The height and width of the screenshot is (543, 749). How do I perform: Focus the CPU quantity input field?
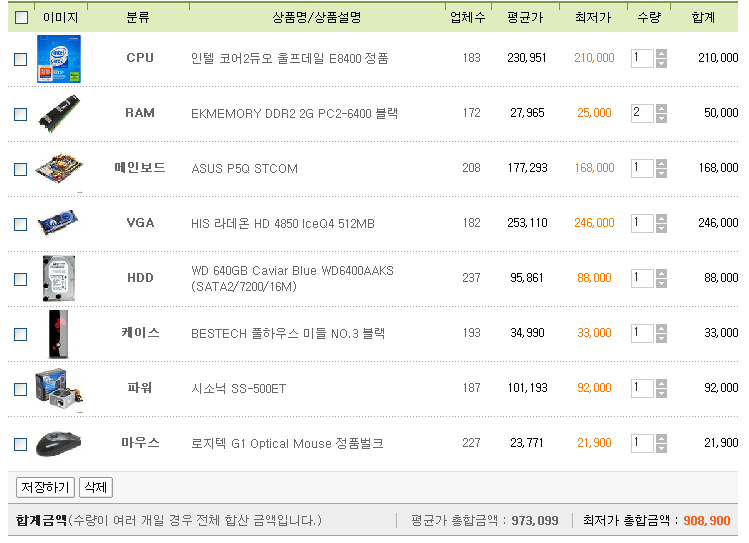[x=642, y=58]
